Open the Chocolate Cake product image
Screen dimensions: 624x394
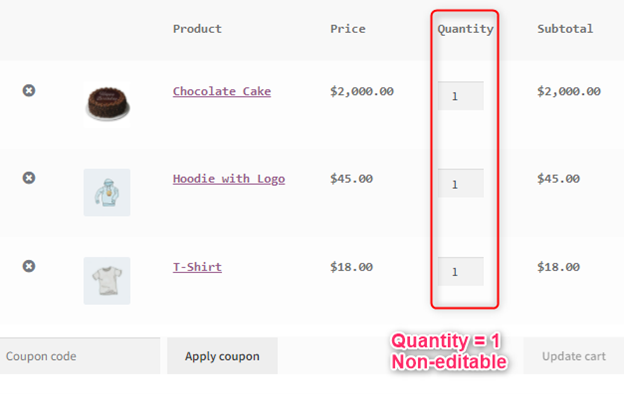(107, 104)
